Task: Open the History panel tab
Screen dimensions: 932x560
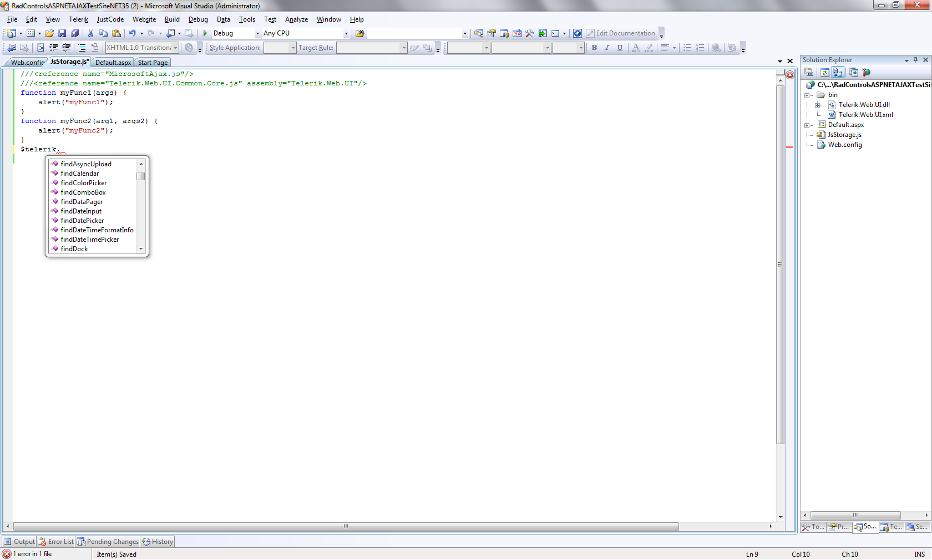Action: pos(158,542)
